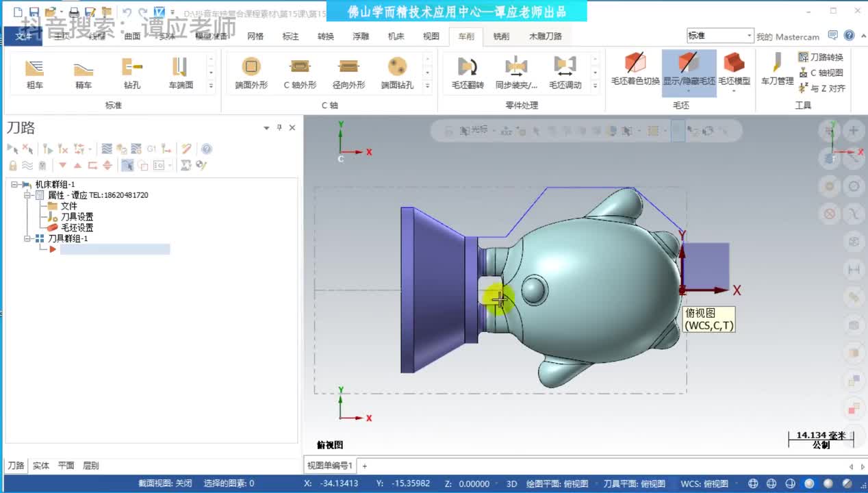Switch to the 层别 bottom panel tab
Screen dimensions: 868x493
point(91,466)
